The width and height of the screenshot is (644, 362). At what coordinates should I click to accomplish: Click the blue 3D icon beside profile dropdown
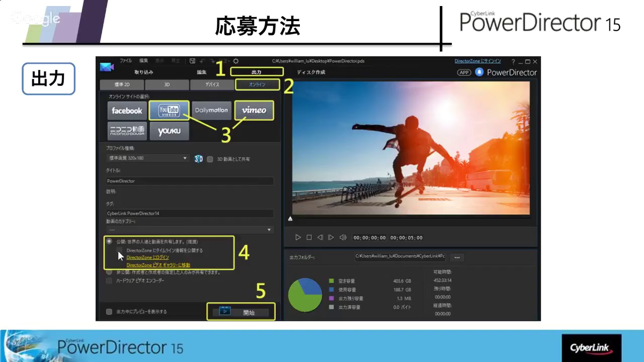tap(199, 159)
